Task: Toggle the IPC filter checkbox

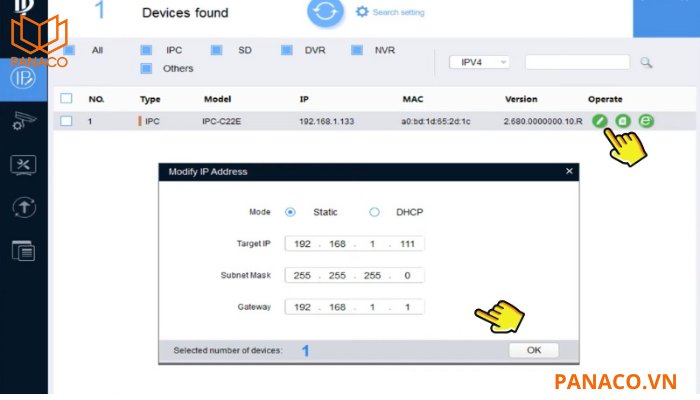Action: tap(146, 50)
